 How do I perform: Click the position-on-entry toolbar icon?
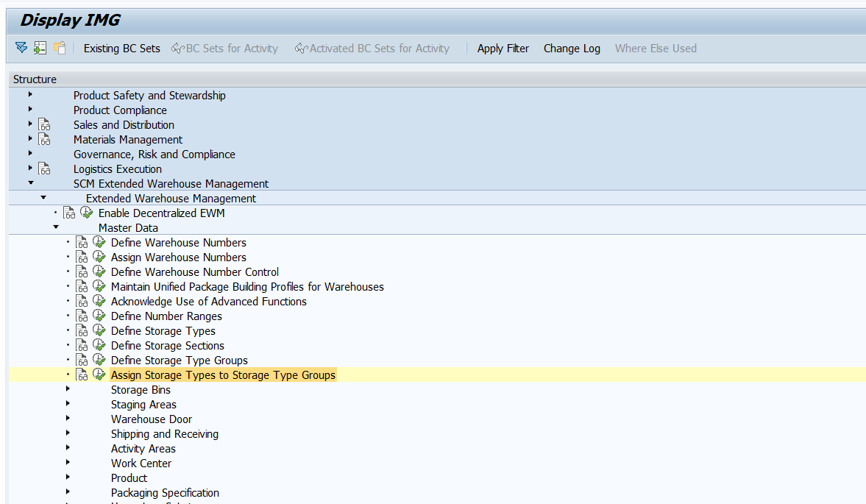40,48
